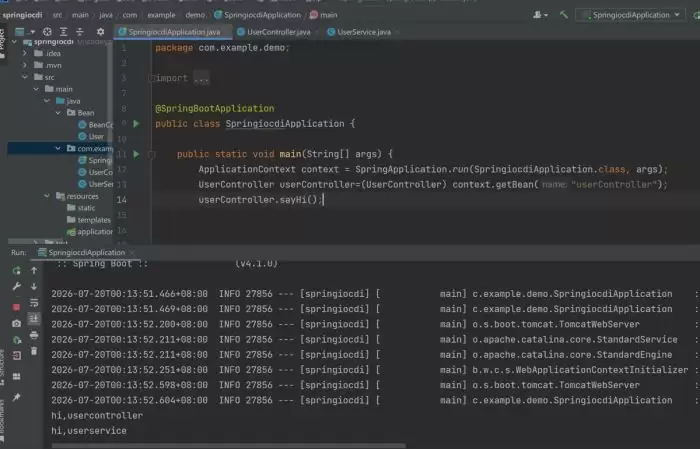Image resolution: width=700 pixels, height=449 pixels.
Task: Toggle soft-wrap in the console toolbar
Action: [x=34, y=303]
